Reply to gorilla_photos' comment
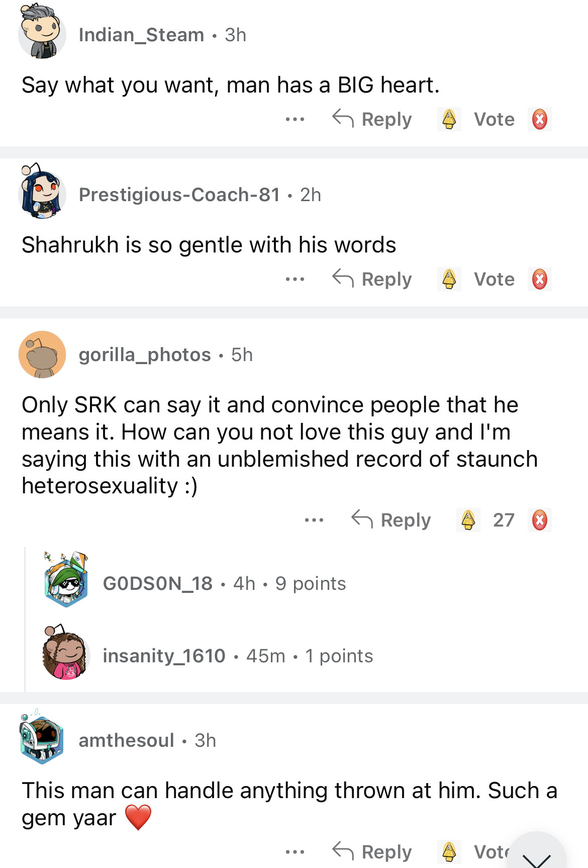Viewport: 588px width, 868px height. [391, 520]
